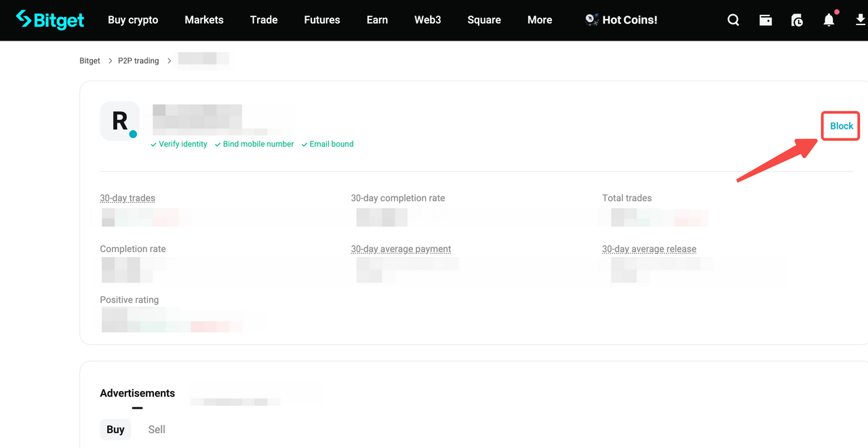Click the Positive rating label
The width and height of the screenshot is (868, 448).
click(x=130, y=300)
